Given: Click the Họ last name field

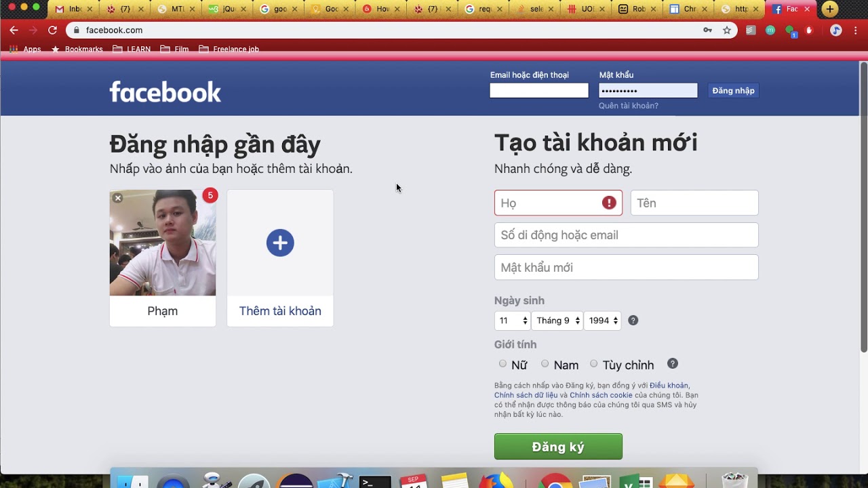Looking at the screenshot, I should [558, 203].
